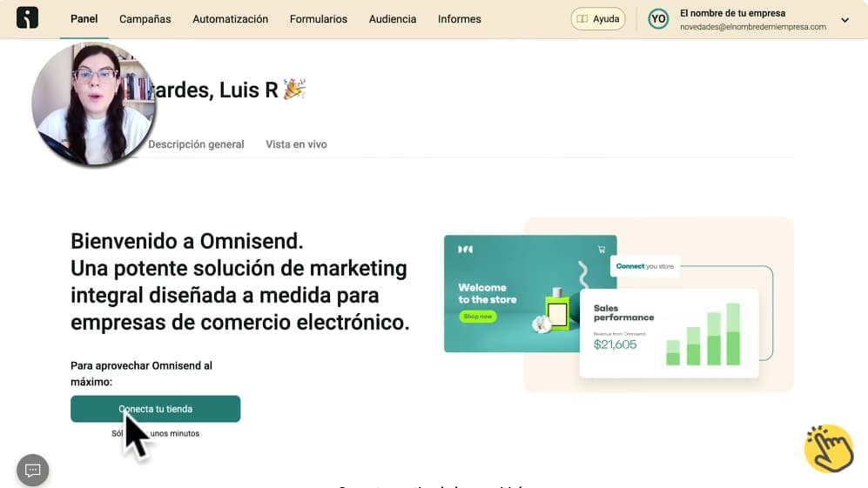Click the El nombre de tu empresa label

pos(732,13)
